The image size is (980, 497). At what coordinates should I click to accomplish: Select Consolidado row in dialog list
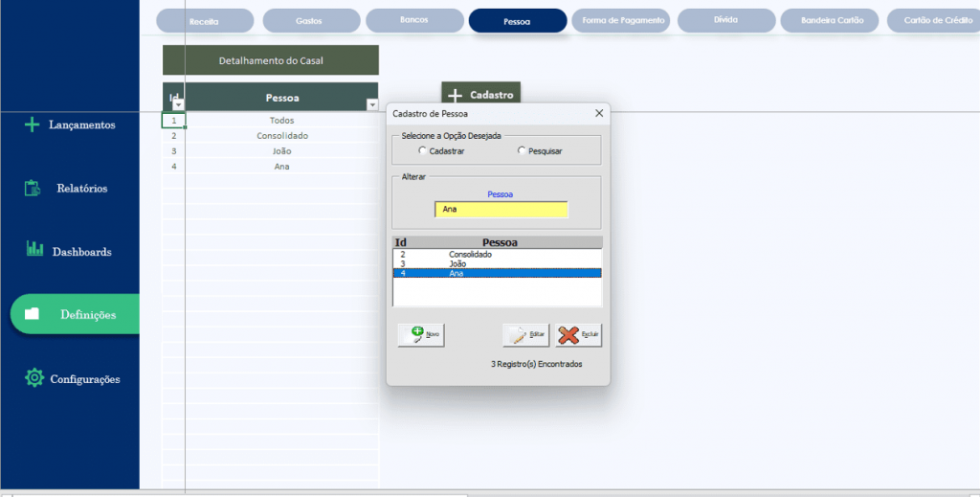tap(497, 255)
